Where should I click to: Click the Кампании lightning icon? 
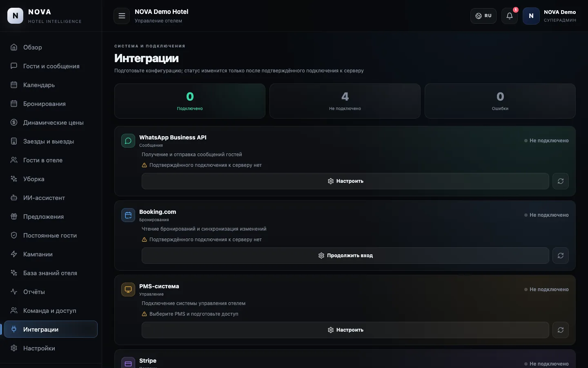tap(14, 254)
